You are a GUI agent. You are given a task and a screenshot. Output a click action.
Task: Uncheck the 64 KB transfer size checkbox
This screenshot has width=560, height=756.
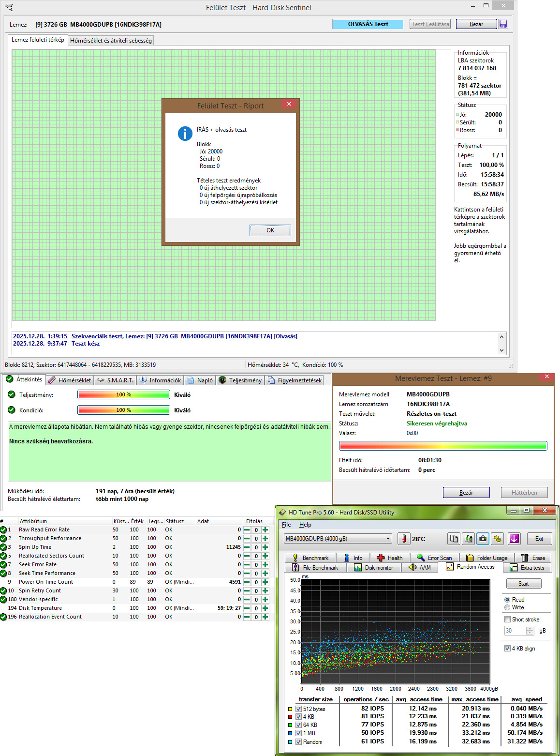[x=298, y=725]
